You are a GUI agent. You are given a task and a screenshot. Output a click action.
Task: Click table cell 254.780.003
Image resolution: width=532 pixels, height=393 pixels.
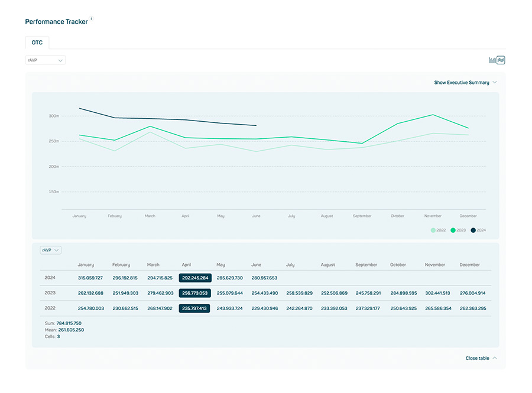coord(91,308)
